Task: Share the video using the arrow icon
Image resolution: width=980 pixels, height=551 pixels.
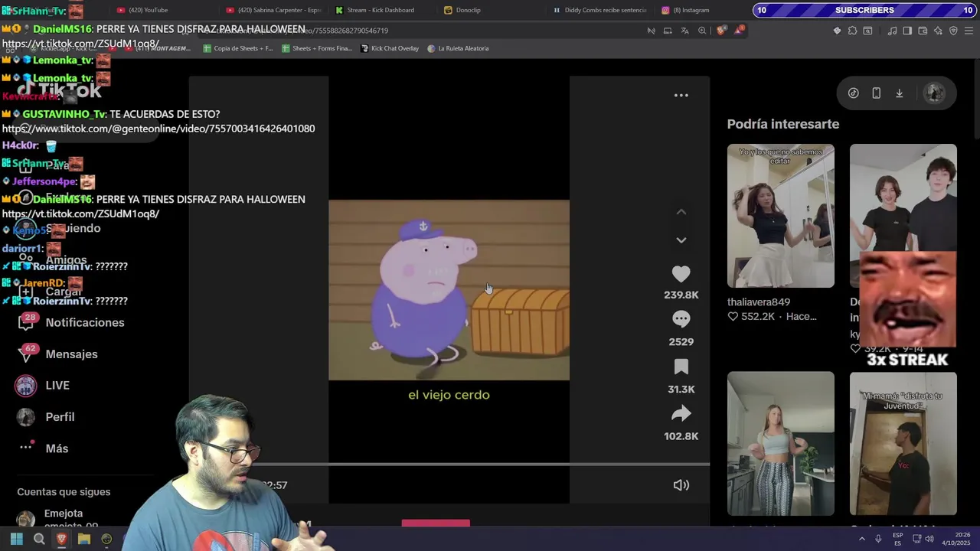Action: pyautogui.click(x=681, y=414)
